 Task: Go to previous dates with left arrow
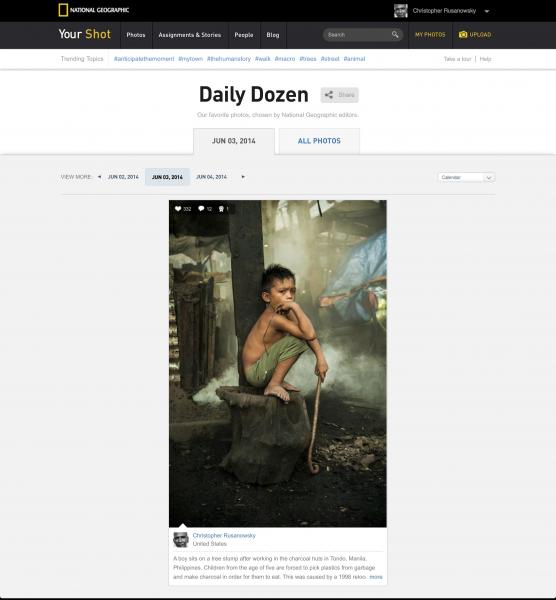coord(99,177)
